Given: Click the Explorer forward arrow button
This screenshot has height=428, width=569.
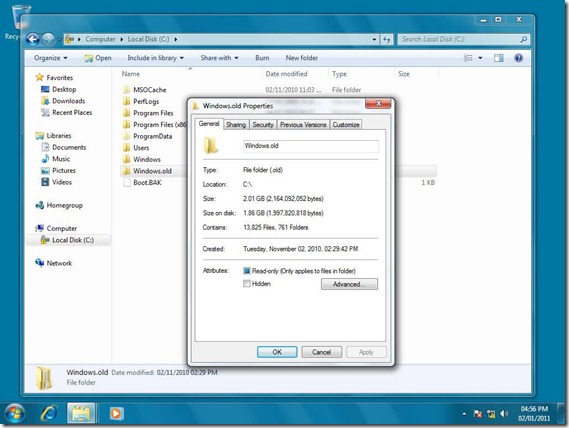Looking at the screenshot, I should 48,39.
